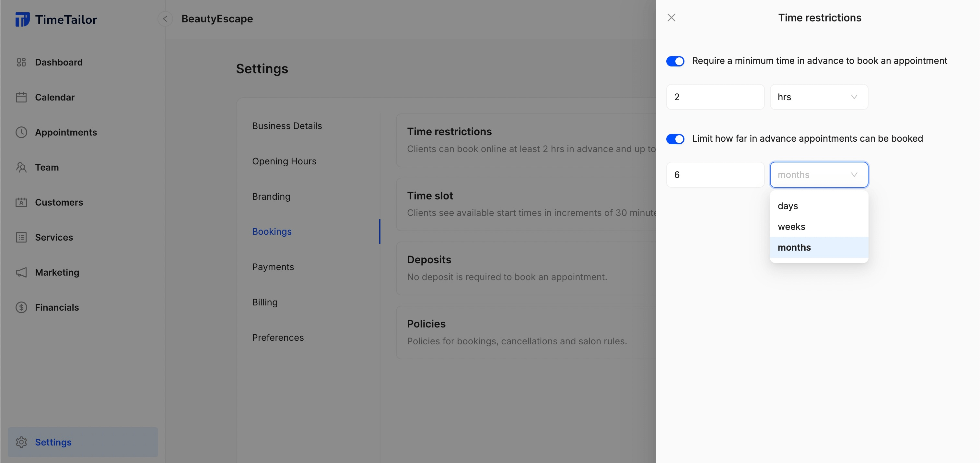Collapse the months unit dropdown
The height and width of the screenshot is (463, 980).
[x=819, y=175]
